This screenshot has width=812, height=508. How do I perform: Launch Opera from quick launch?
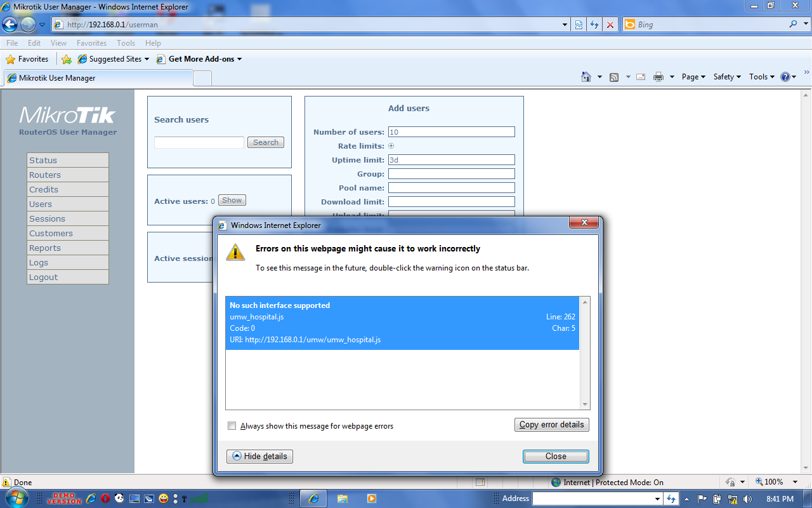coord(105,498)
